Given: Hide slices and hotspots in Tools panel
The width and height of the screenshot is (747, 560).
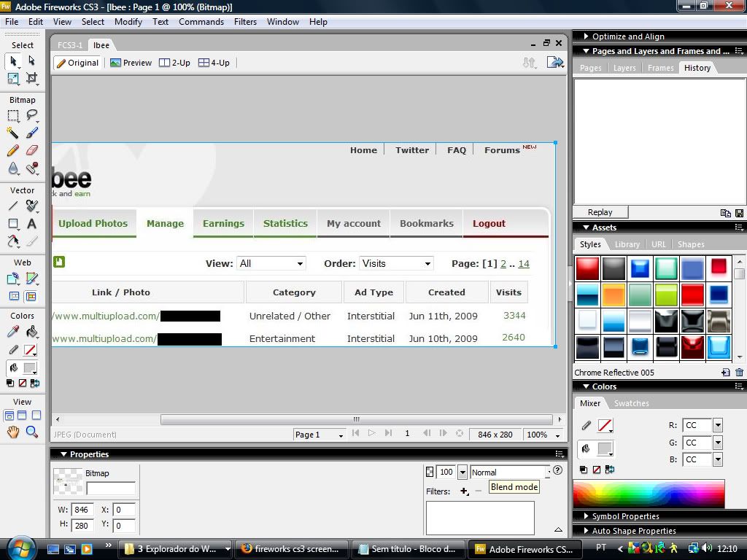Looking at the screenshot, I should click(x=15, y=296).
